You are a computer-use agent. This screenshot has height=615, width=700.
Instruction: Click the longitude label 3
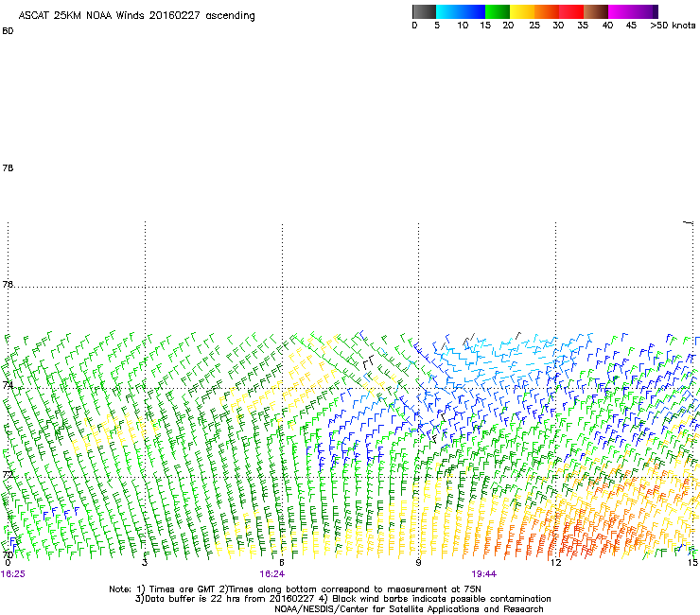tap(145, 562)
